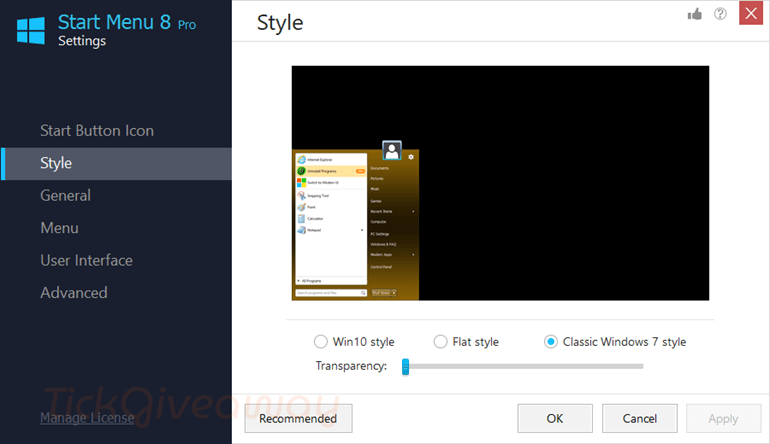This screenshot has height=444, width=770.
Task: Click the Recommended button
Action: click(298, 418)
